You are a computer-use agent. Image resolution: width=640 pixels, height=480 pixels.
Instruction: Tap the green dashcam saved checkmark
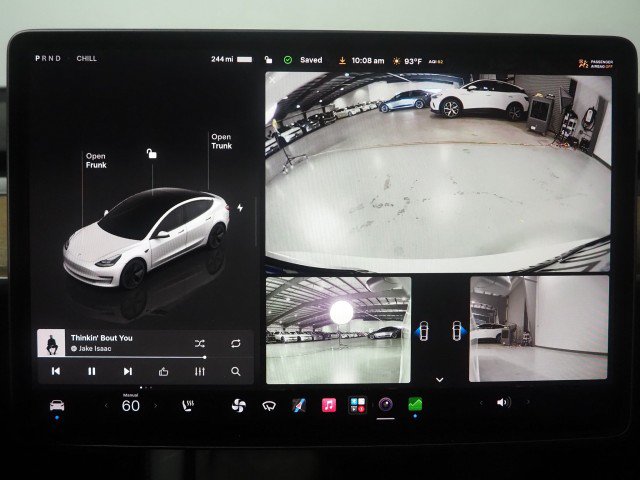coord(288,60)
